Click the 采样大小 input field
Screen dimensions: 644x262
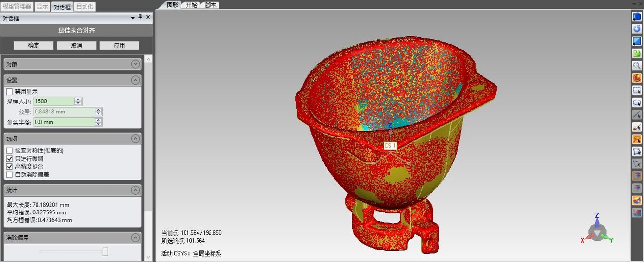point(54,101)
